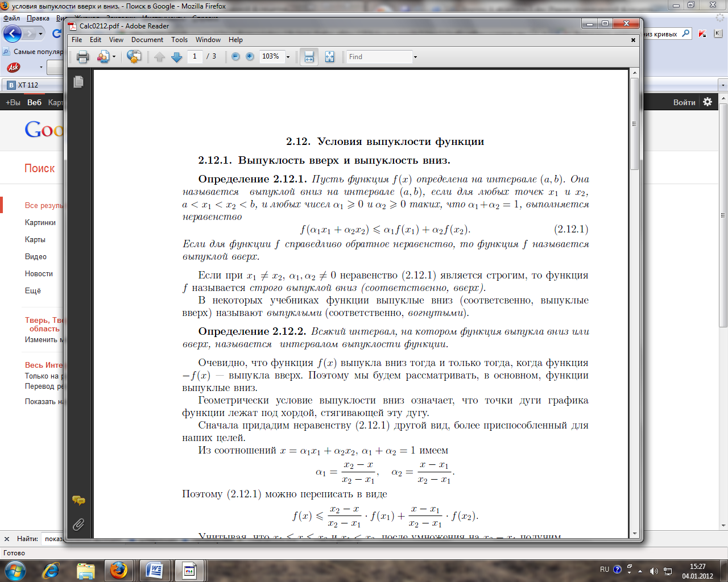Click the Видео search filter link
The image size is (728, 582).
36,256
